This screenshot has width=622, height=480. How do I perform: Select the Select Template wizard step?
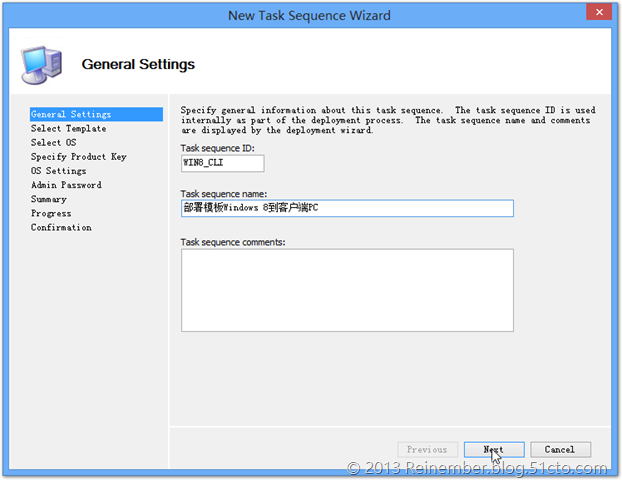click(x=69, y=129)
